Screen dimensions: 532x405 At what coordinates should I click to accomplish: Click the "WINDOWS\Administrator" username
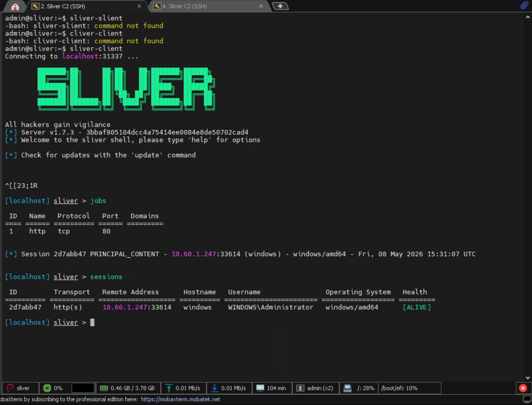pos(271,307)
